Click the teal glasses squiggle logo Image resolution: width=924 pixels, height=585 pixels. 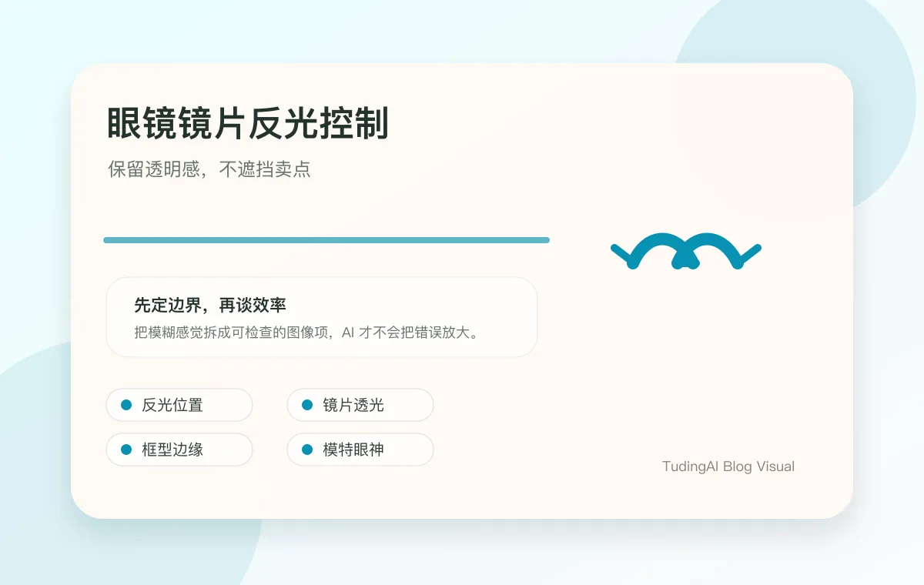pyautogui.click(x=685, y=250)
